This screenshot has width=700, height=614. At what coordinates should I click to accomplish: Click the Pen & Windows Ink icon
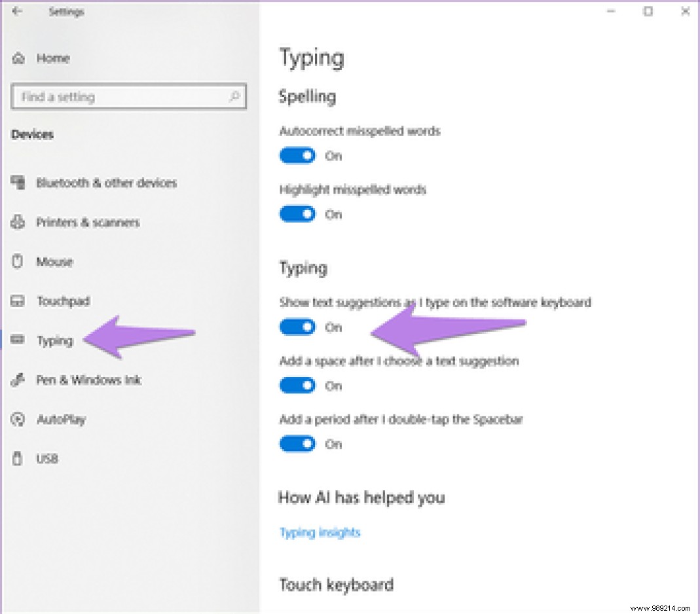[x=17, y=380]
